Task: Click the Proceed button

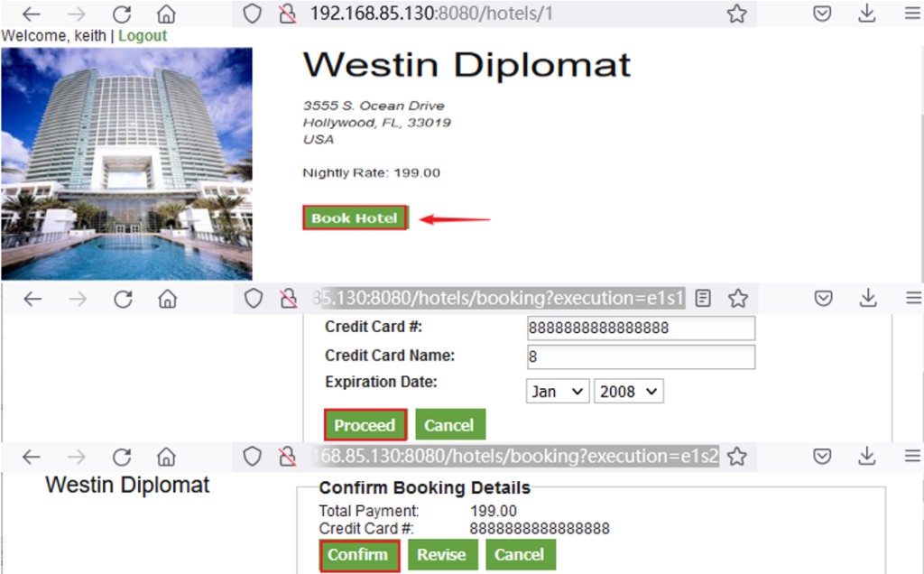Action: tap(365, 425)
